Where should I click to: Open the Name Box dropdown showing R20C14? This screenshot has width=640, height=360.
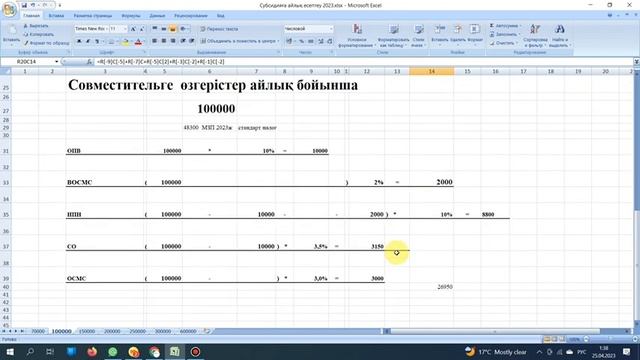coord(56,62)
